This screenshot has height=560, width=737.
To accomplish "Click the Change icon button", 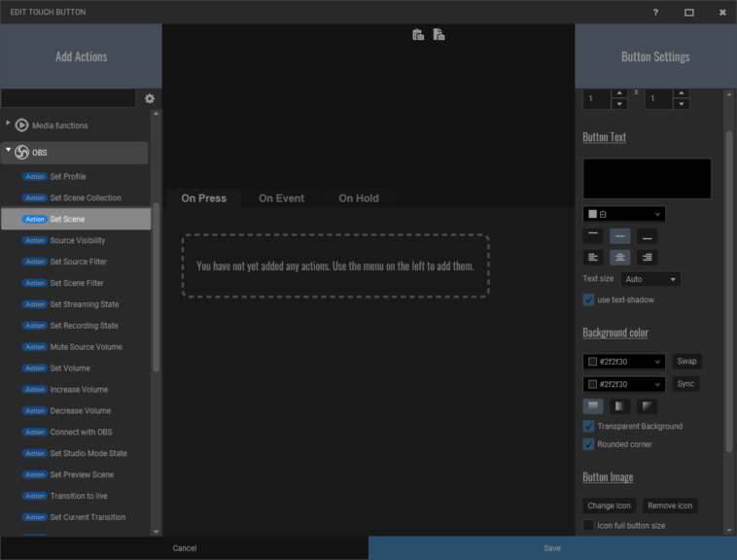I will [x=610, y=506].
